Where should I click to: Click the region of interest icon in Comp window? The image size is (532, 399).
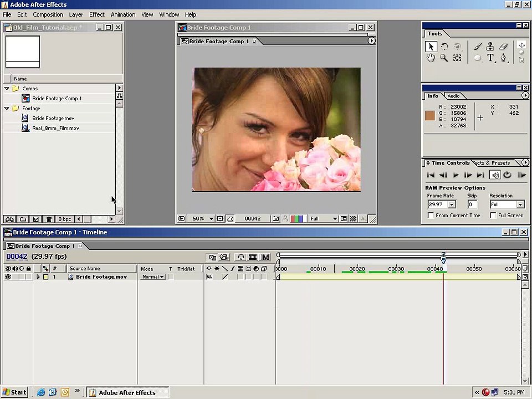point(344,219)
